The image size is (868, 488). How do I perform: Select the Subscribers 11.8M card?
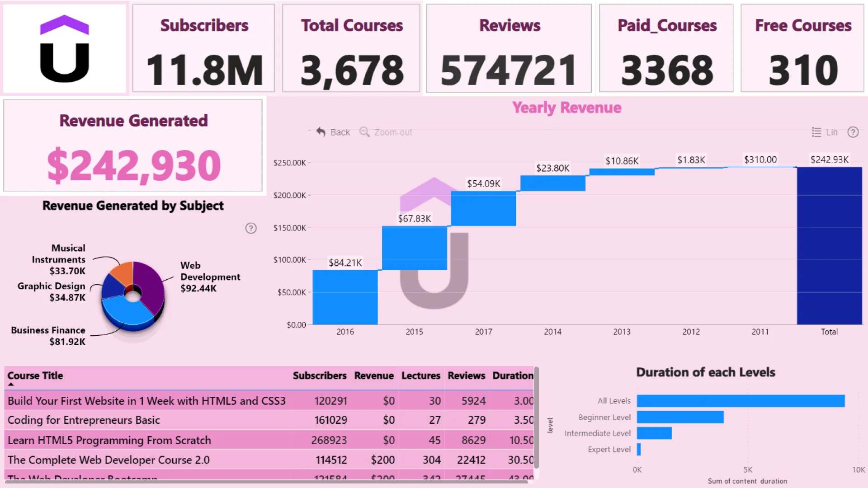[x=203, y=48]
